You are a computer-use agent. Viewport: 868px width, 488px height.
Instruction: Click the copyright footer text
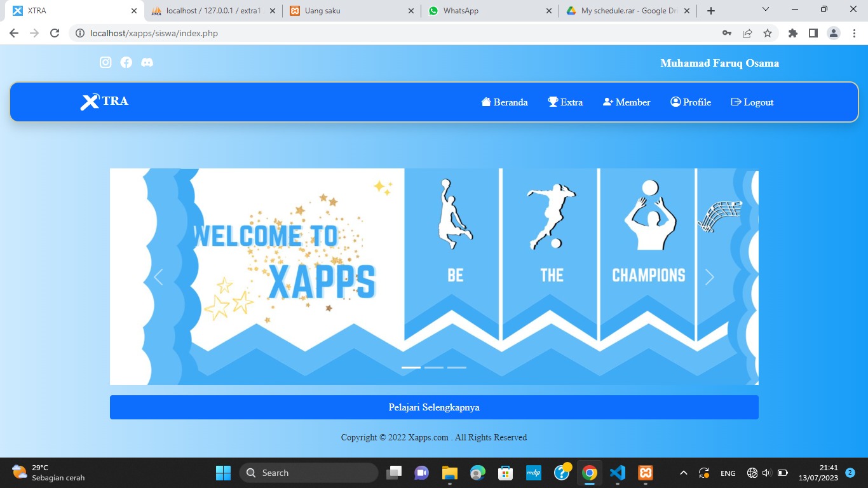click(x=434, y=437)
